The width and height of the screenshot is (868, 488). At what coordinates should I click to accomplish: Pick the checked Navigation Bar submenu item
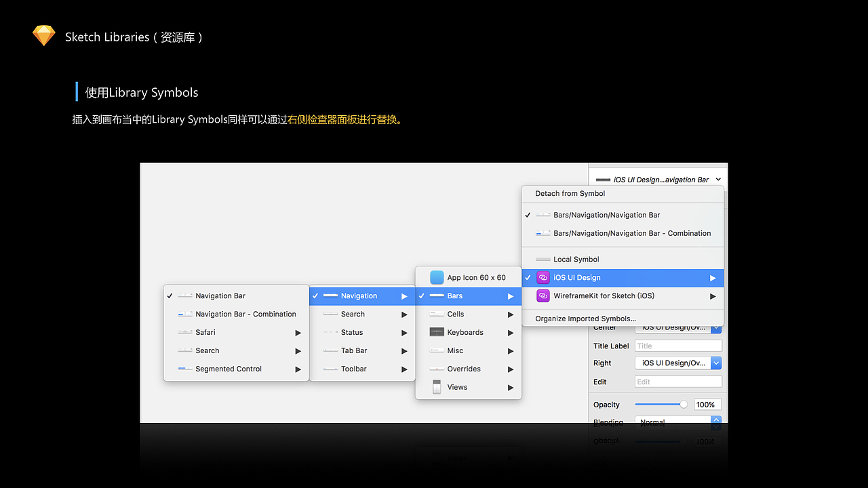click(236, 296)
